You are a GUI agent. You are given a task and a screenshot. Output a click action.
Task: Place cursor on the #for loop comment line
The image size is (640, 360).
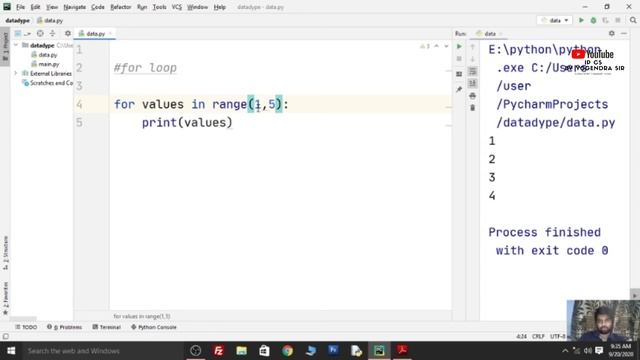(x=145, y=68)
